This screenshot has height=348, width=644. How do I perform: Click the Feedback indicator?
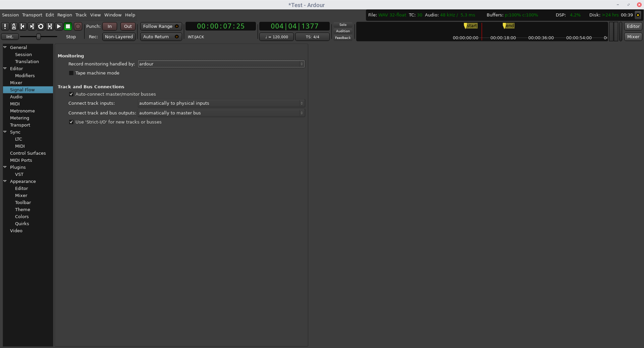click(x=343, y=38)
